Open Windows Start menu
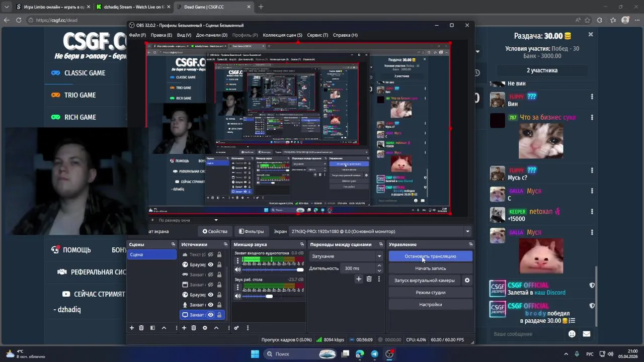This screenshot has width=644, height=362. click(x=255, y=354)
